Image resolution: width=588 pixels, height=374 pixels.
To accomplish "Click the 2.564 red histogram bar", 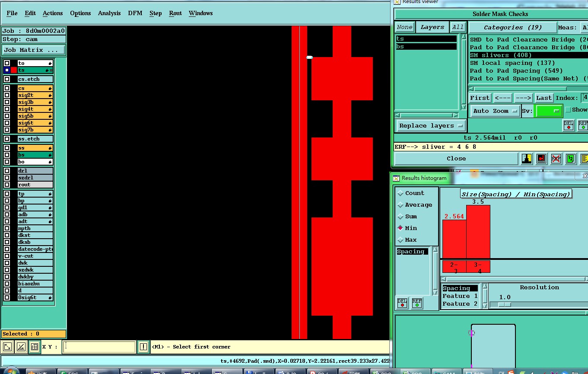I will point(454,239).
